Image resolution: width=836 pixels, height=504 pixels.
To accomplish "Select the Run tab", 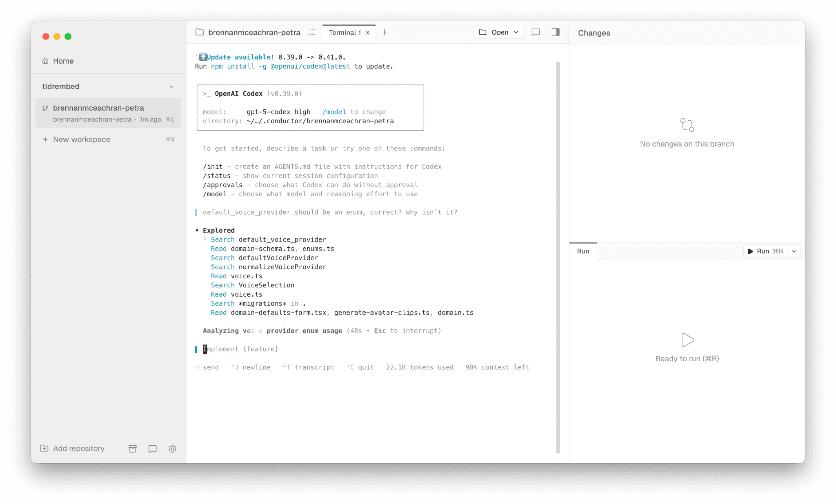I will (x=583, y=251).
